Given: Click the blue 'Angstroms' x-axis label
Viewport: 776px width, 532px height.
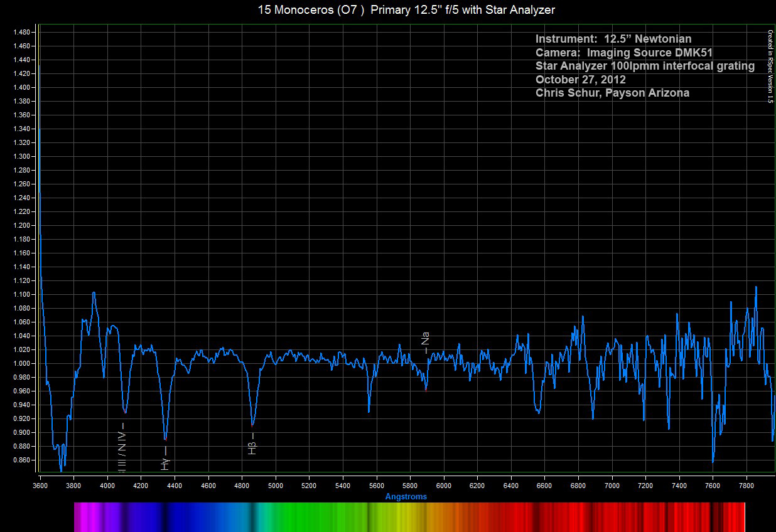Looking at the screenshot, I should tap(406, 496).
